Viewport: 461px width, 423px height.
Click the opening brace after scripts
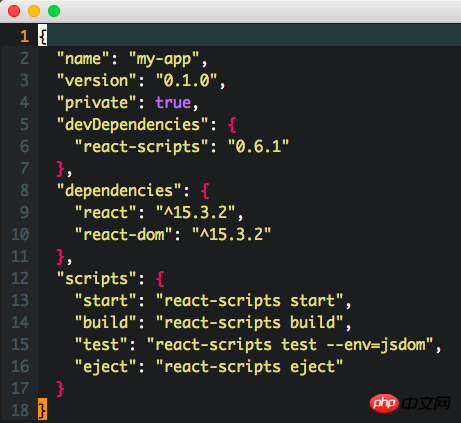pyautogui.click(x=160, y=279)
